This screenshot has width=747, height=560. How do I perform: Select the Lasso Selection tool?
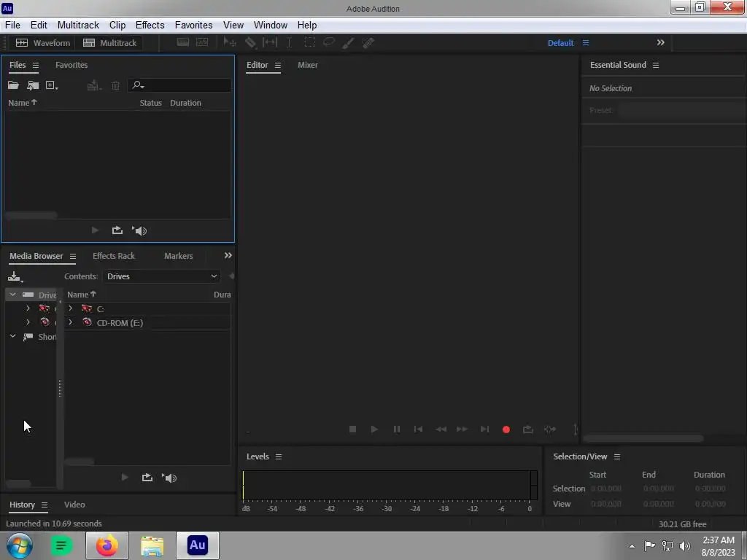pos(329,42)
